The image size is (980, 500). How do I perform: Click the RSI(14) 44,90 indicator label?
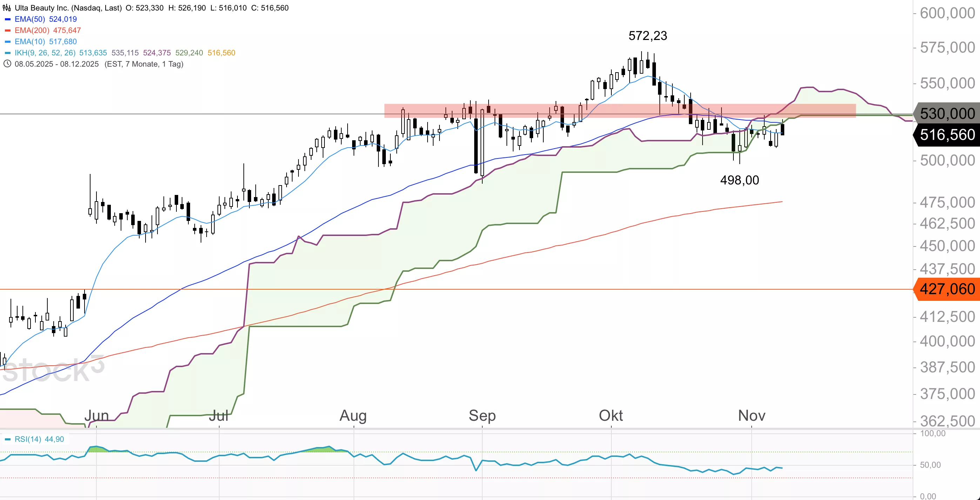(x=39, y=440)
